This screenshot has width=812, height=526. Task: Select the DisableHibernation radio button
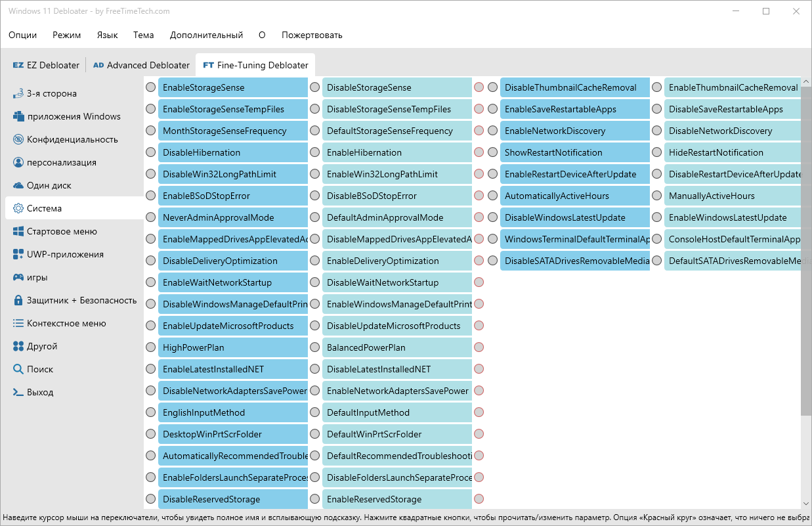point(150,152)
